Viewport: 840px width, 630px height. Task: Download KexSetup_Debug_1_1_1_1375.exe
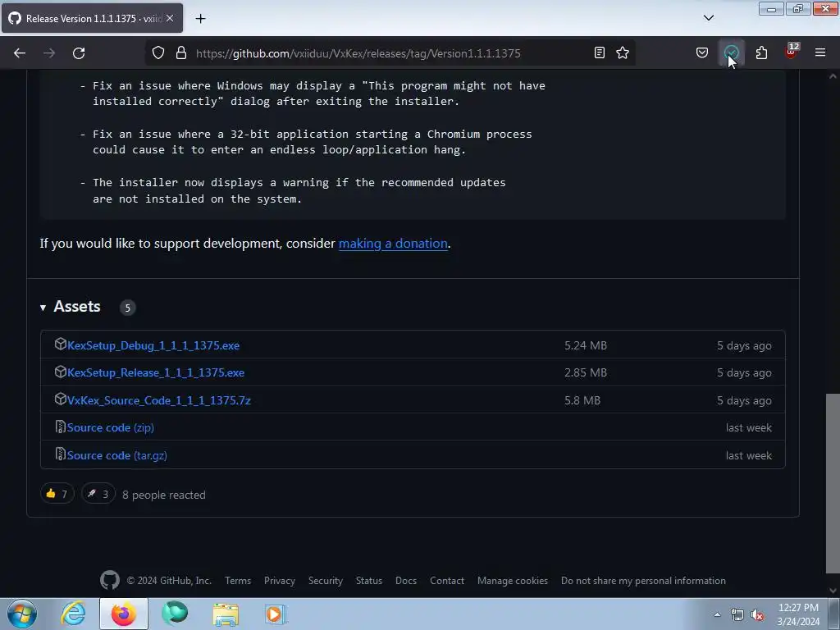pyautogui.click(x=153, y=345)
